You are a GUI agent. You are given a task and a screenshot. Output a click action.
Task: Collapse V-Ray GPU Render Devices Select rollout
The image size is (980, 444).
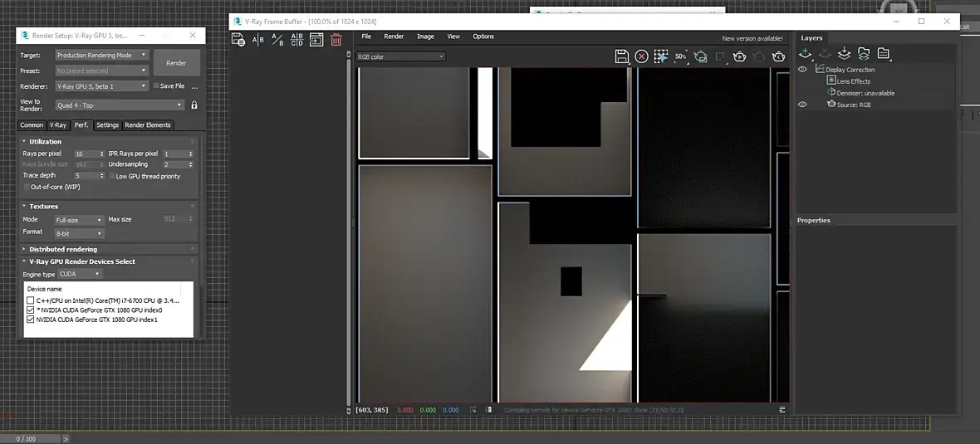pyautogui.click(x=82, y=261)
